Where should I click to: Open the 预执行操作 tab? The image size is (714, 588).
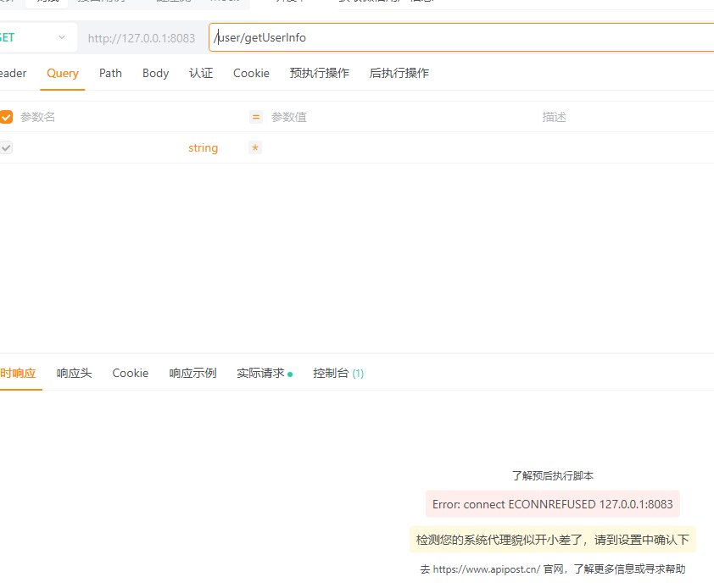[x=319, y=73]
